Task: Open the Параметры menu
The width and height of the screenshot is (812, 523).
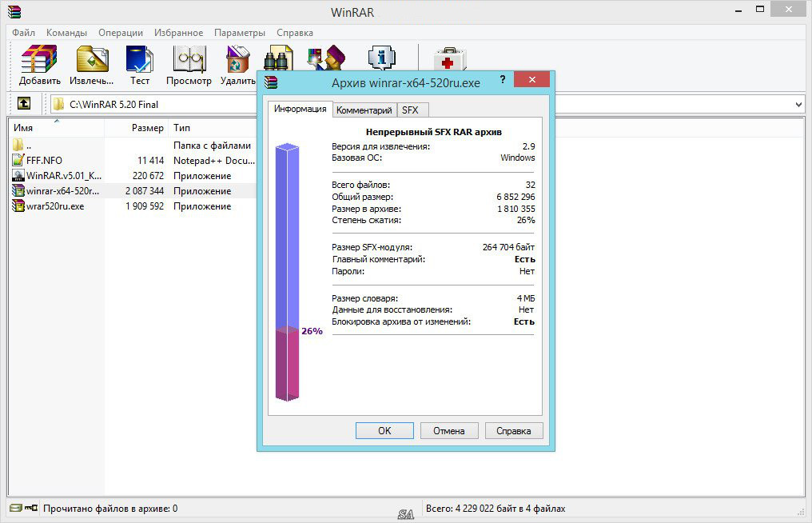Action: (x=240, y=33)
